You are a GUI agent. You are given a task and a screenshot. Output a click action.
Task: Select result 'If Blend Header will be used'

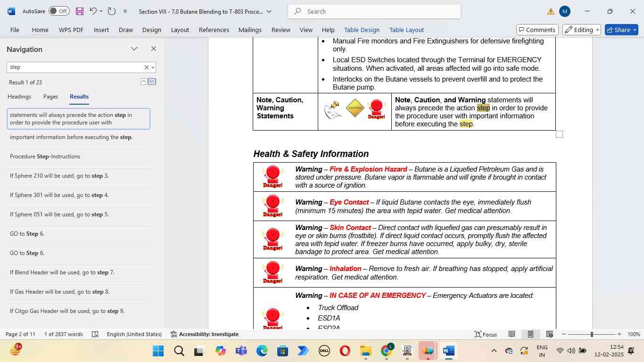click(79, 272)
